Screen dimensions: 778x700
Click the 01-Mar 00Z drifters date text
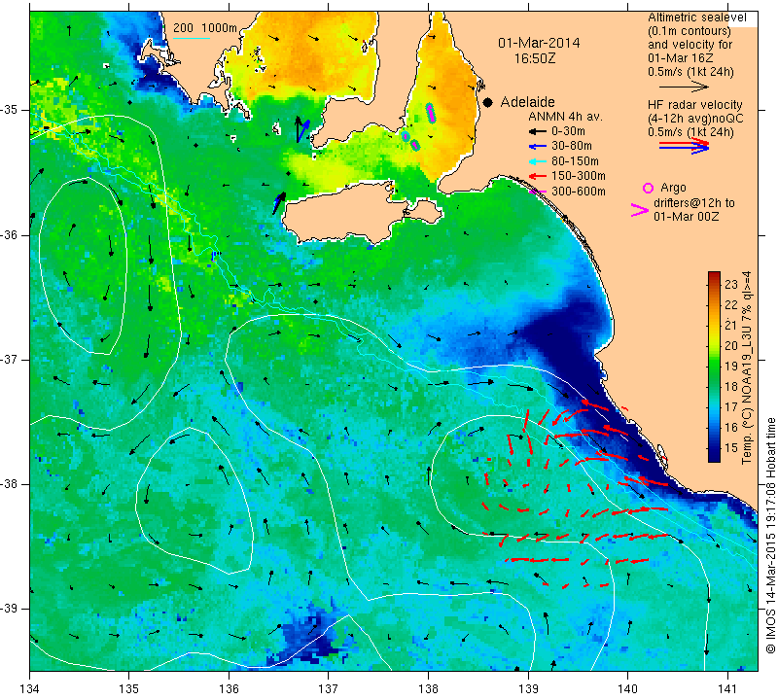[687, 216]
